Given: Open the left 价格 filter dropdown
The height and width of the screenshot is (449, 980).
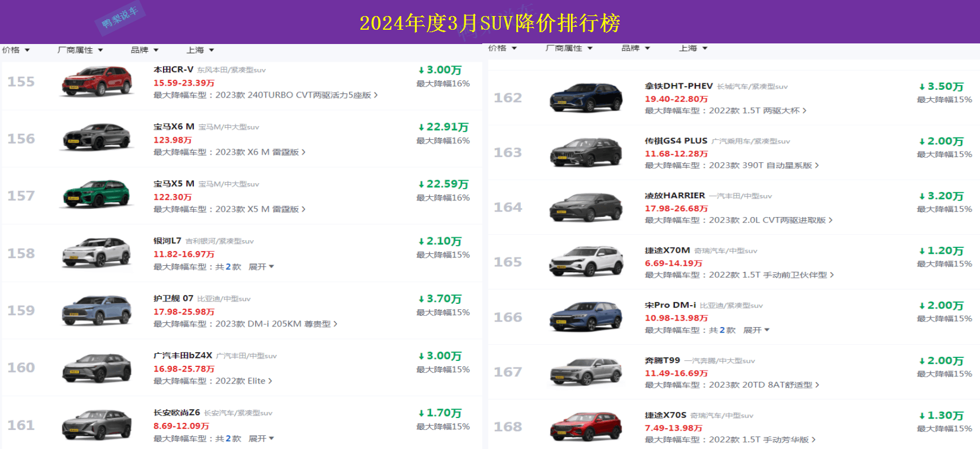Looking at the screenshot, I should pos(15,51).
